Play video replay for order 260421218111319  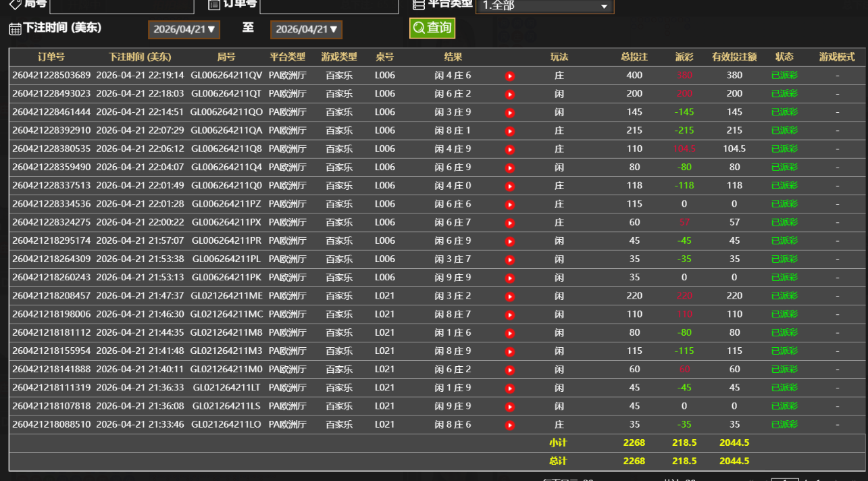coord(510,388)
